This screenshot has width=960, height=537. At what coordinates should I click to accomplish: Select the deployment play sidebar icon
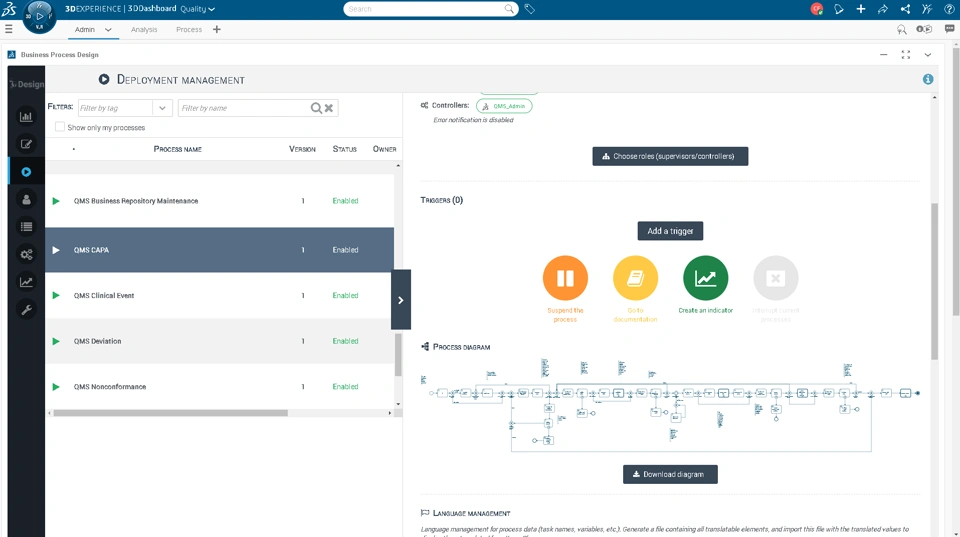tap(26, 172)
